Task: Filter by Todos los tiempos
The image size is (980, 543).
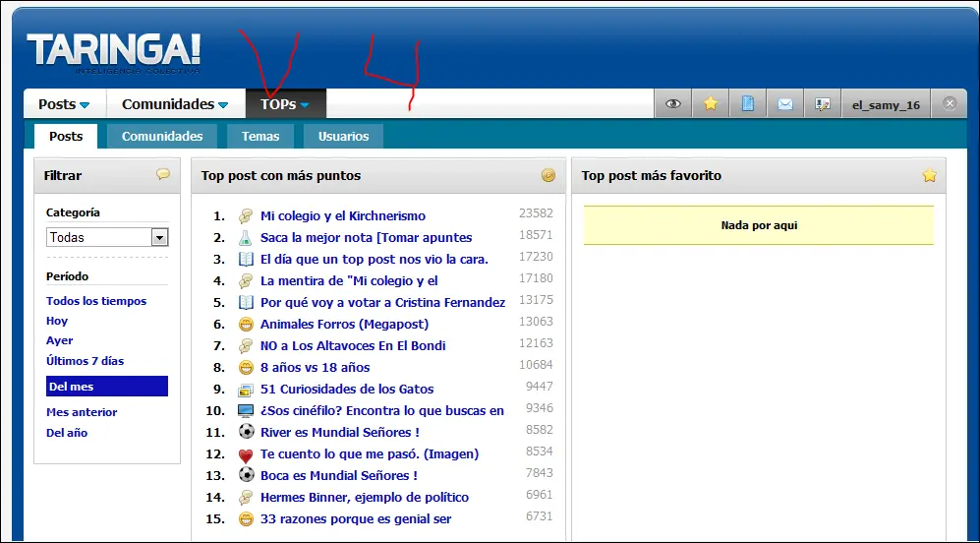Action: click(96, 301)
